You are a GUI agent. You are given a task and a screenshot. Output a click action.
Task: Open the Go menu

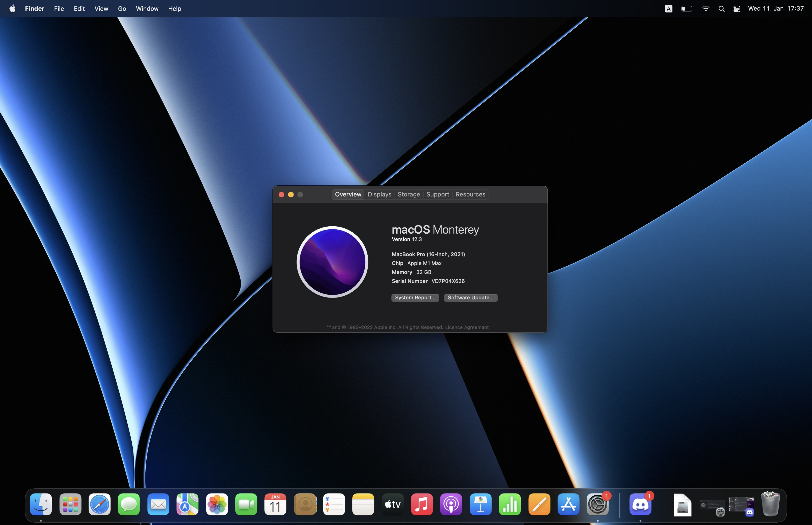122,8
